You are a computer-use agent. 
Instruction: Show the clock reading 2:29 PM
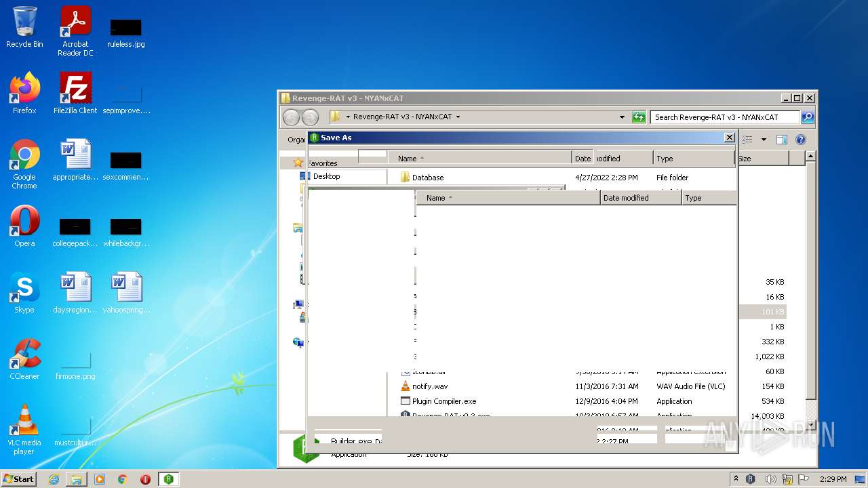[833, 479]
